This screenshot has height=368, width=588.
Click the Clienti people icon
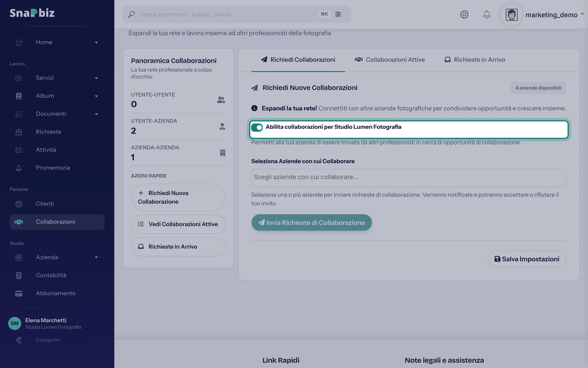19,204
